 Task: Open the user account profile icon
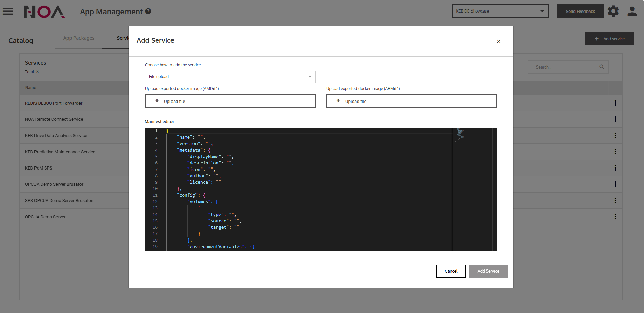point(632,11)
